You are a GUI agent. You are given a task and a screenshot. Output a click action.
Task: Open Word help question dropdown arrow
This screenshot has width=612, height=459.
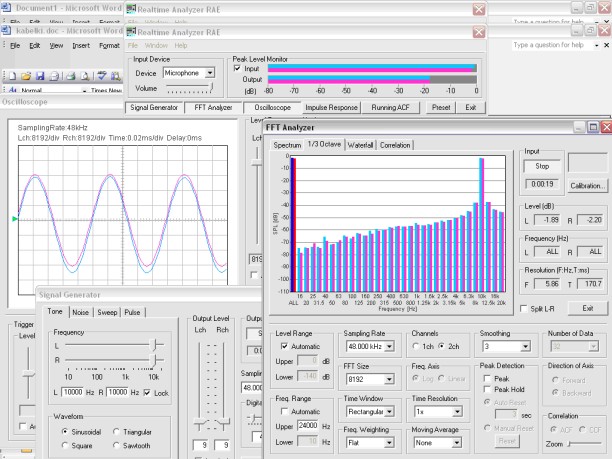click(597, 45)
